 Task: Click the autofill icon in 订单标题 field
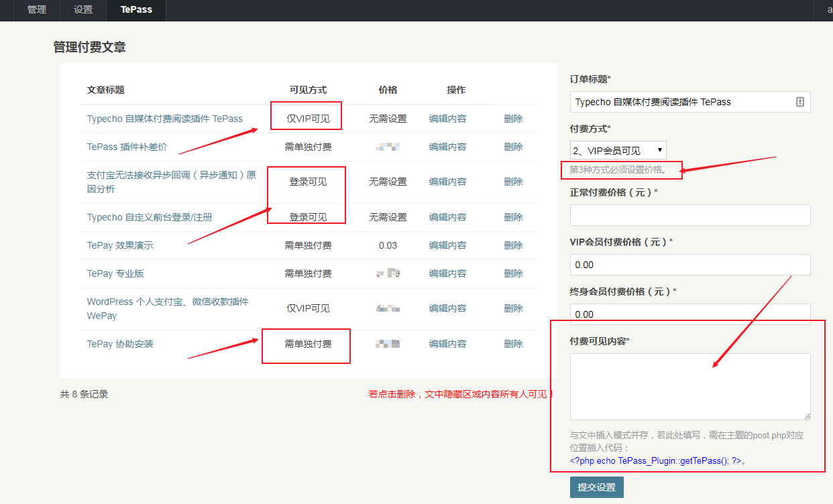coord(799,102)
